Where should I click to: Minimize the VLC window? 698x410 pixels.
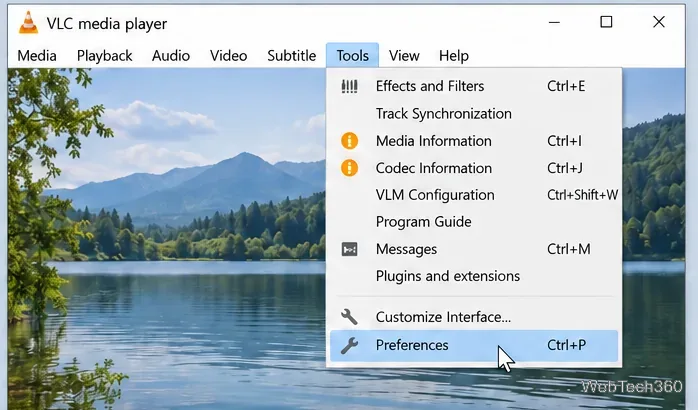[x=554, y=22]
